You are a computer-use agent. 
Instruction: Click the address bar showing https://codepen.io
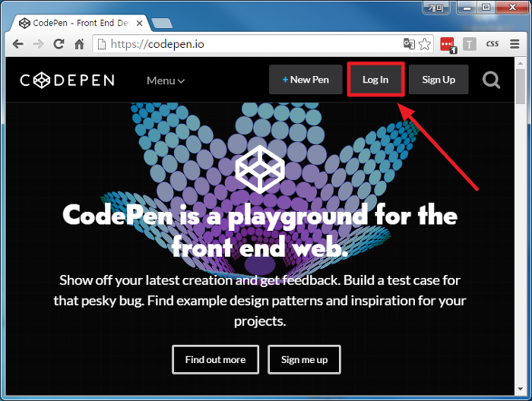[263, 44]
